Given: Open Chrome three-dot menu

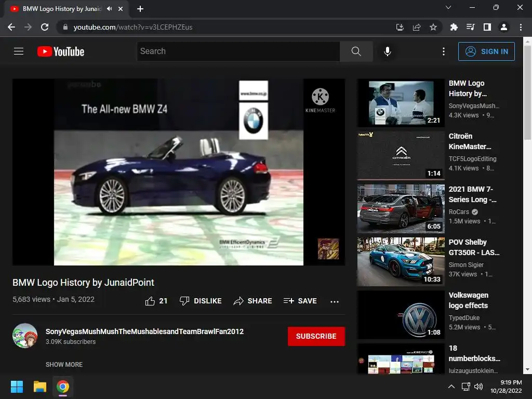Looking at the screenshot, I should point(521,27).
